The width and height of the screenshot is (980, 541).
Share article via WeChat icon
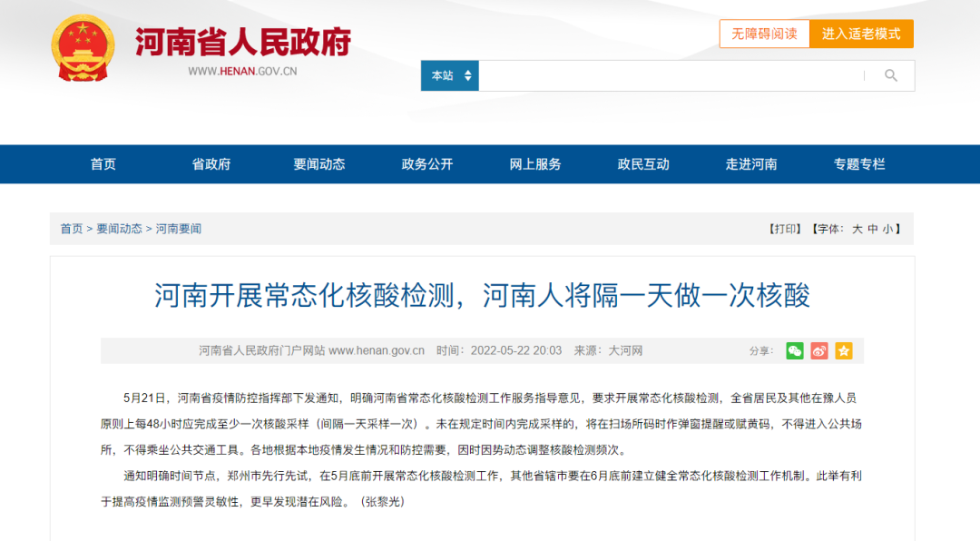(795, 351)
